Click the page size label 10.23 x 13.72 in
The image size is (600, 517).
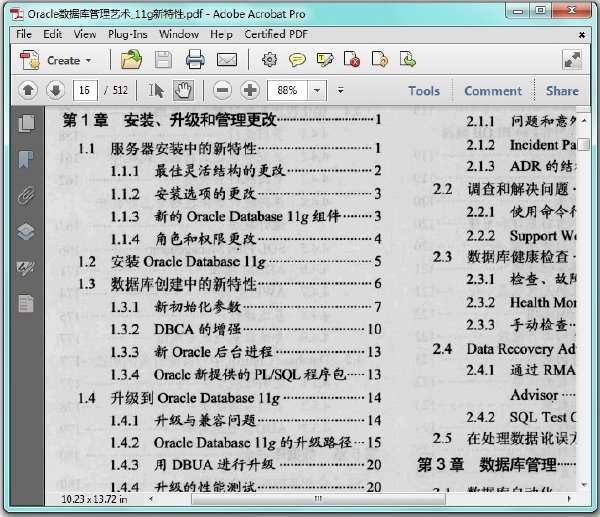point(94,499)
